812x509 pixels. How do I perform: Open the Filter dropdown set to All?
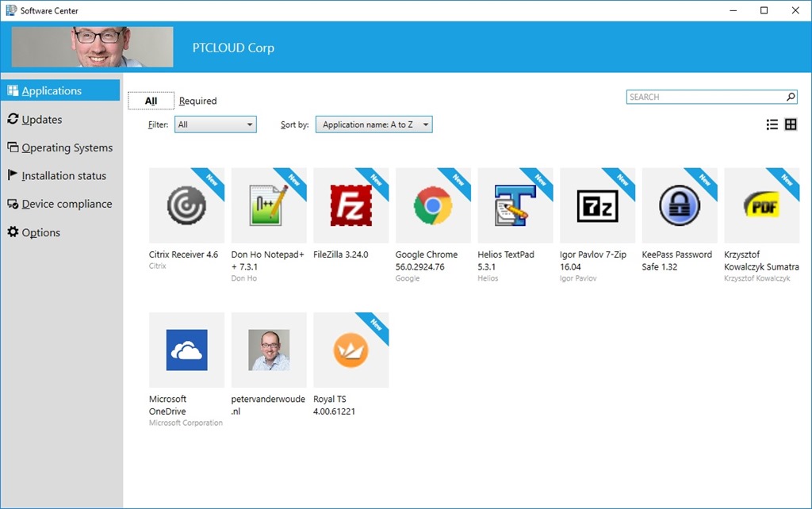(216, 124)
